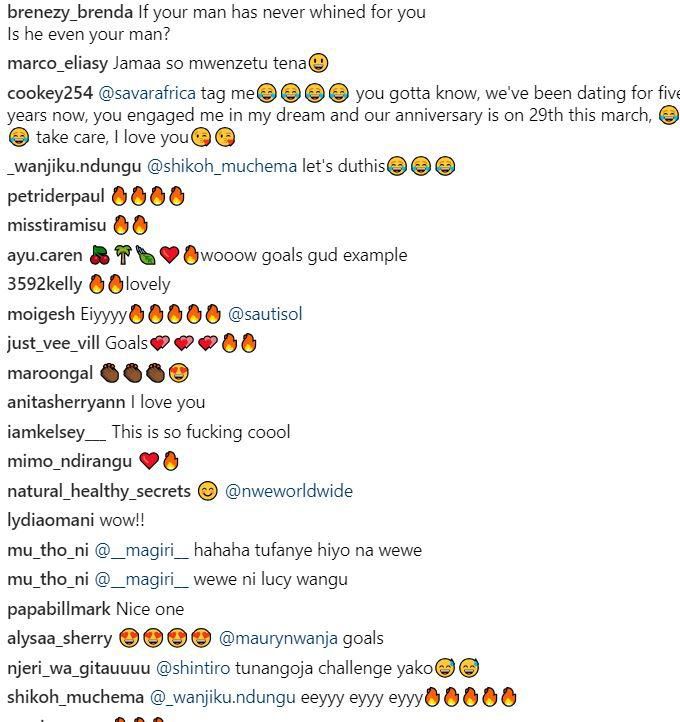Click the anitasherryann username
The image size is (680, 722).
tap(66, 403)
